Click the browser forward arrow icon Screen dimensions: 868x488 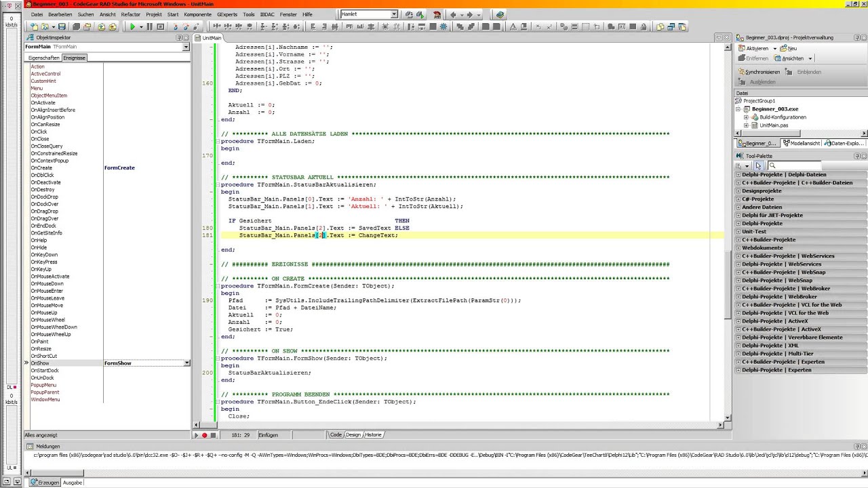(469, 15)
